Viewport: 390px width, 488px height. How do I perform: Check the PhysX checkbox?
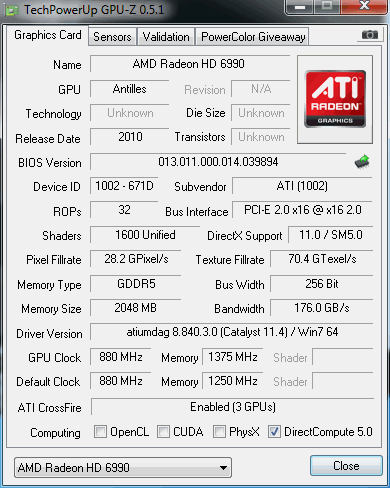[219, 432]
